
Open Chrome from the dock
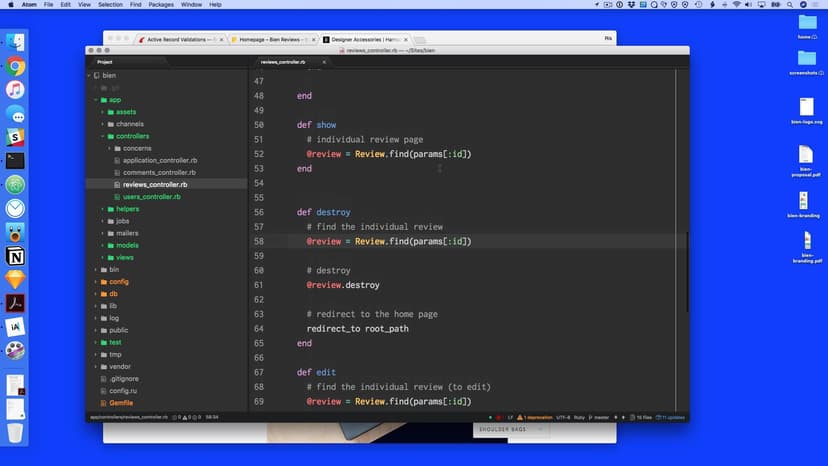tap(15, 67)
